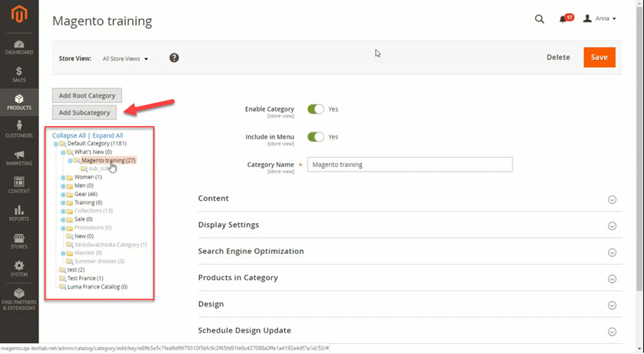Expand the Training category node
The image size is (644, 354).
63,203
